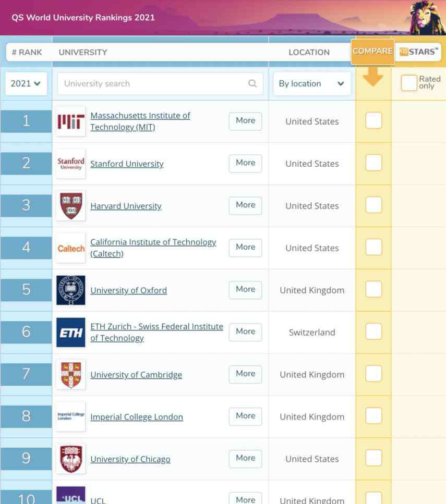Click the Stanford University logo
Viewport: 446px width, 504px height.
(x=71, y=164)
